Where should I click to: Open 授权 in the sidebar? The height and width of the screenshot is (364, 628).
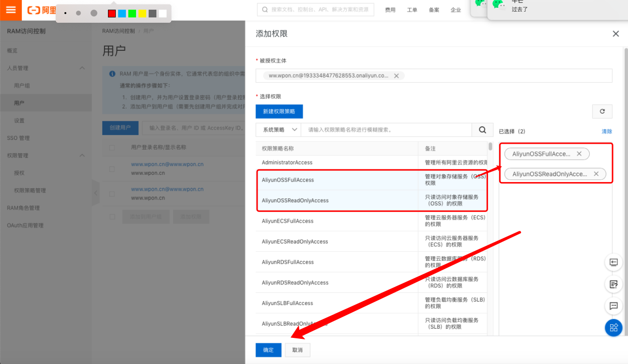click(x=19, y=173)
